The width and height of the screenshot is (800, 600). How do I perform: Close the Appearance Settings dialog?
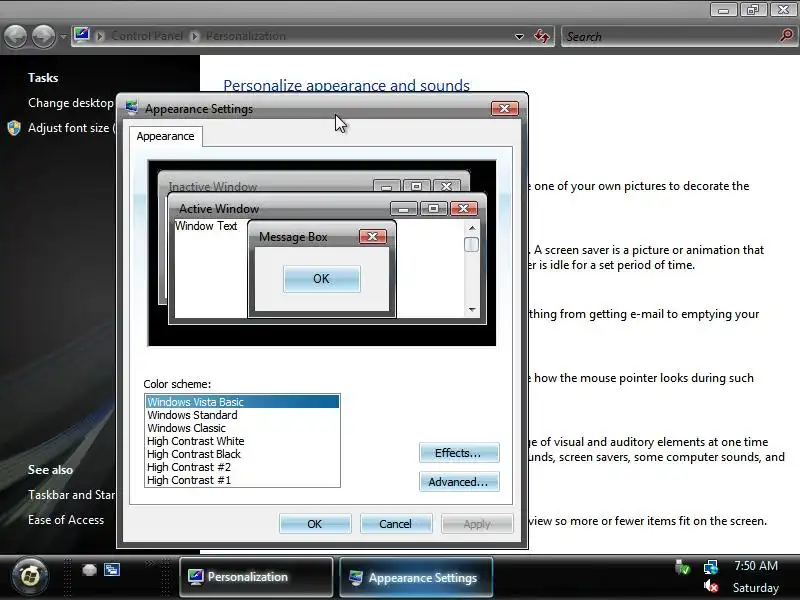tap(505, 108)
